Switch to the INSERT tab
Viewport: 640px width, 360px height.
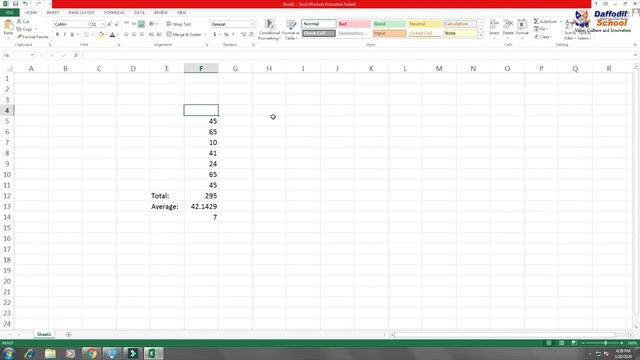pos(53,13)
